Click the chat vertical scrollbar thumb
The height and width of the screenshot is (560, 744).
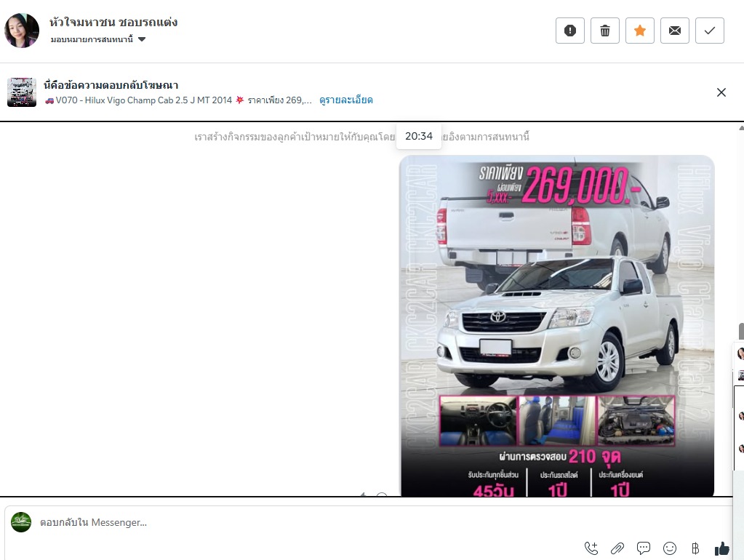click(741, 331)
